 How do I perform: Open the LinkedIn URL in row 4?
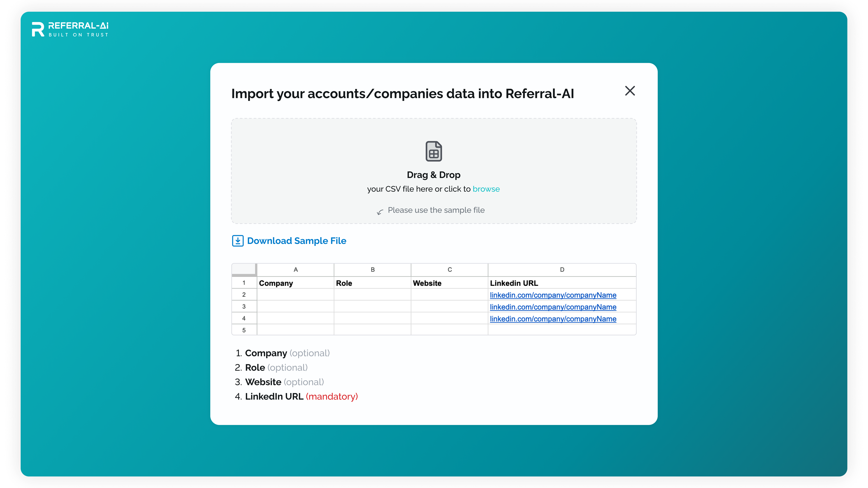point(553,319)
